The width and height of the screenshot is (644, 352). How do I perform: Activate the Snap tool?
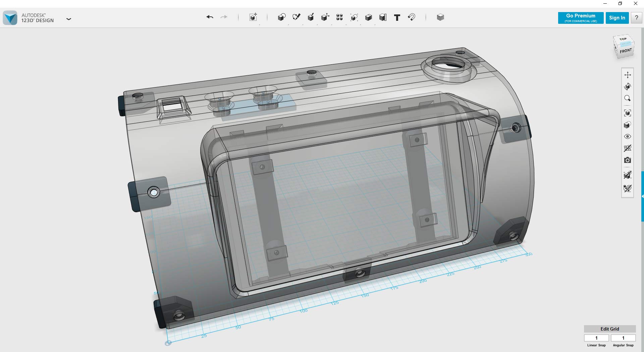412,17
